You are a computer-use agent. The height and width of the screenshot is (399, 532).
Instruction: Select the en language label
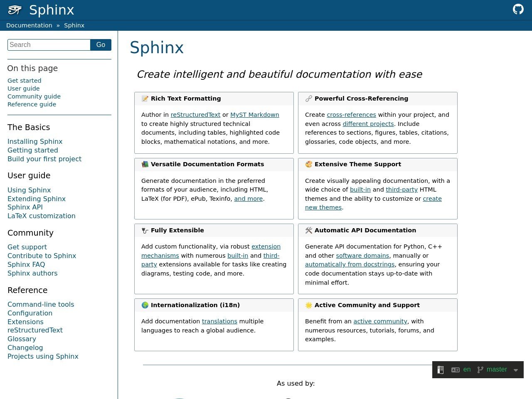tap(467, 369)
